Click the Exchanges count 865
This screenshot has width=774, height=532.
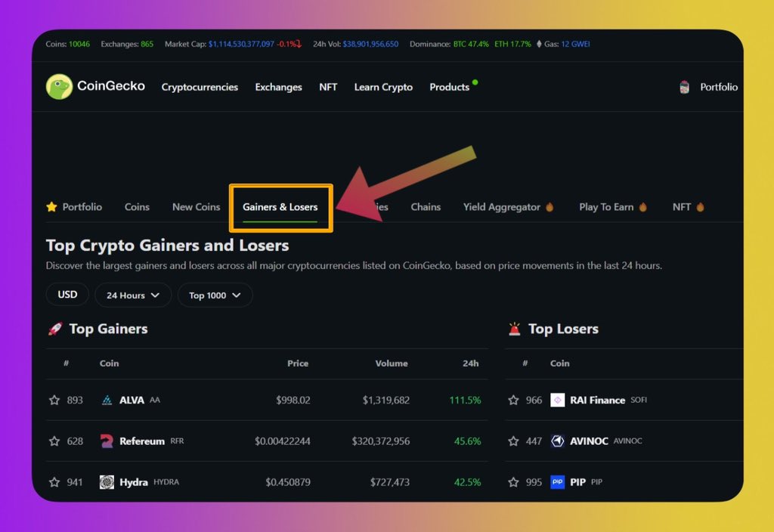point(147,44)
